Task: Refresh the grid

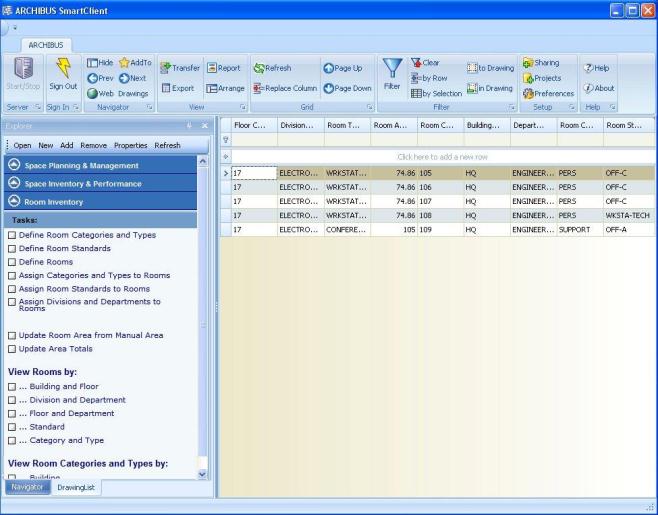Action: pos(272,68)
